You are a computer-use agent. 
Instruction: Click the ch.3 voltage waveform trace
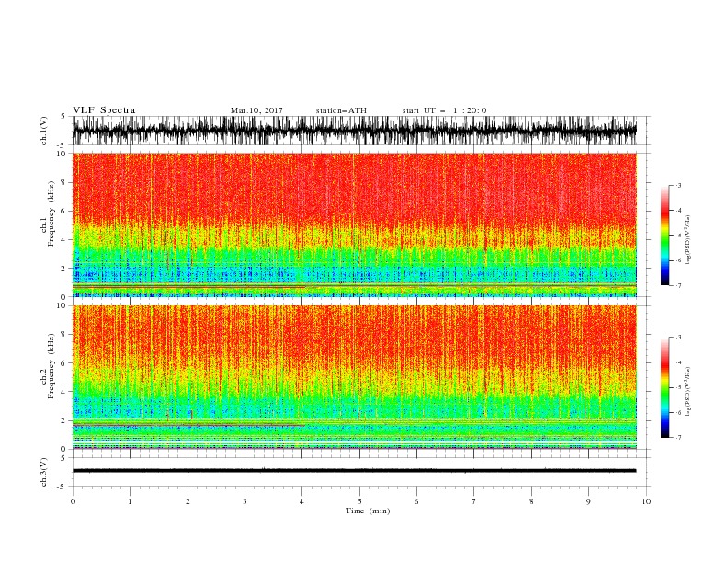(354, 471)
